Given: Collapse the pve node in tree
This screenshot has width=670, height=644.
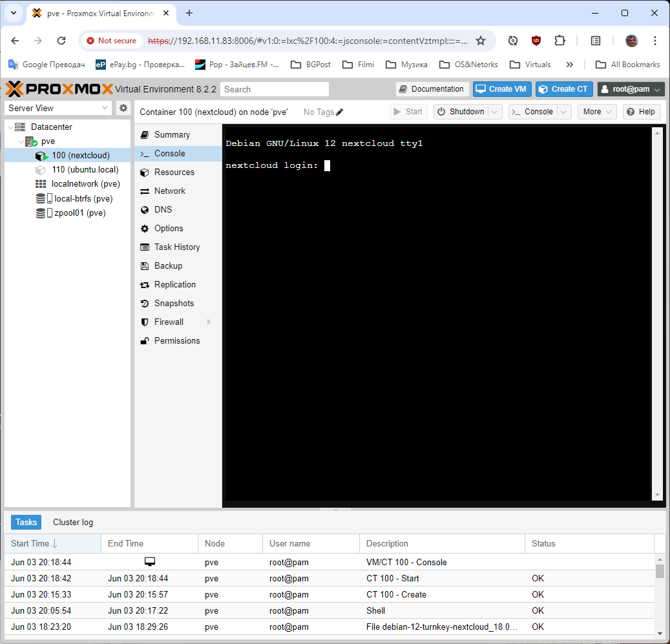Looking at the screenshot, I should coord(21,141).
